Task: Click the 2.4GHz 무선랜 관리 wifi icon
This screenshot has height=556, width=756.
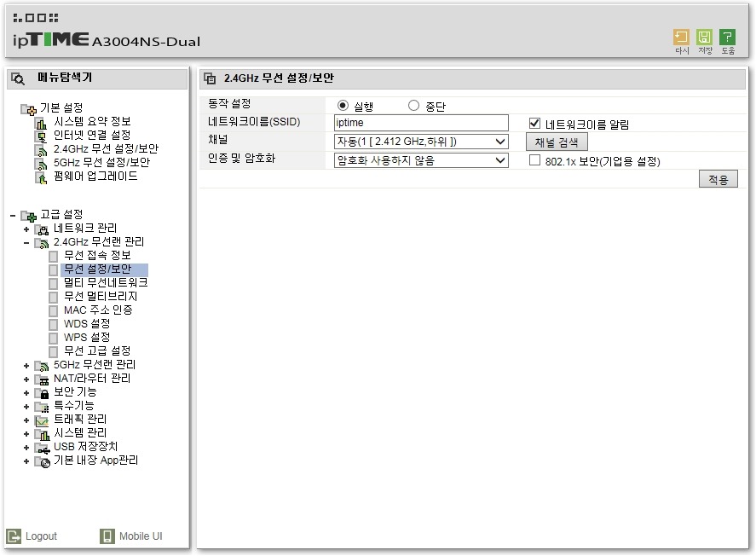Action: pyautogui.click(x=42, y=244)
